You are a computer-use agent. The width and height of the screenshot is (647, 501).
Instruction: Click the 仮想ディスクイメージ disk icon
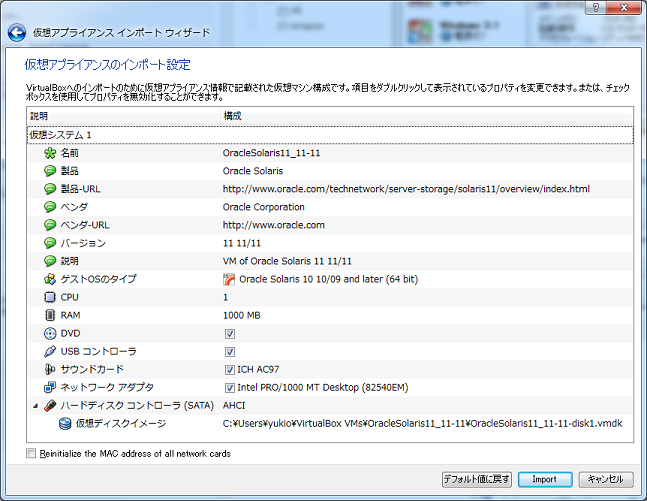[65, 423]
